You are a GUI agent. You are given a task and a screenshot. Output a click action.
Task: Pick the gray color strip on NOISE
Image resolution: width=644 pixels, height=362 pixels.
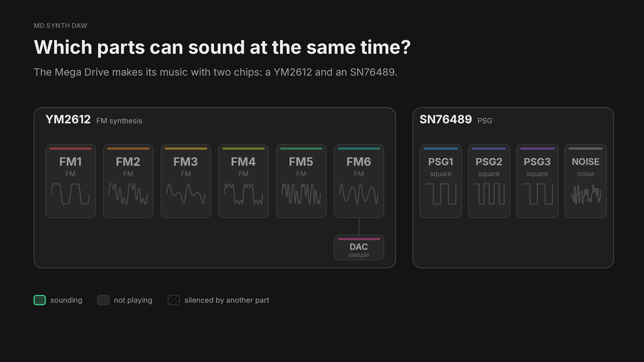point(586,148)
